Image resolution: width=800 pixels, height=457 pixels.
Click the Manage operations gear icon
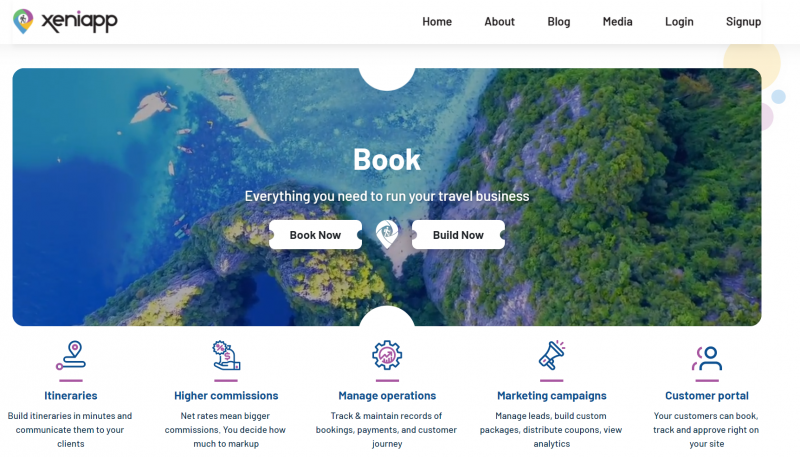tap(387, 355)
